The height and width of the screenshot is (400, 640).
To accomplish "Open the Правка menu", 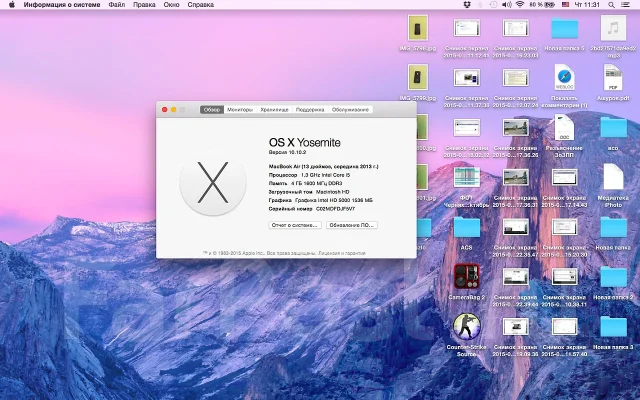I will tap(144, 5).
